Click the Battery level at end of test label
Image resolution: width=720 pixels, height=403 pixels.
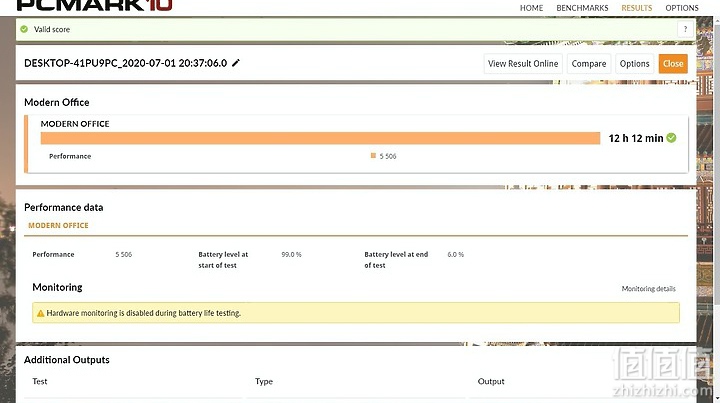396,260
